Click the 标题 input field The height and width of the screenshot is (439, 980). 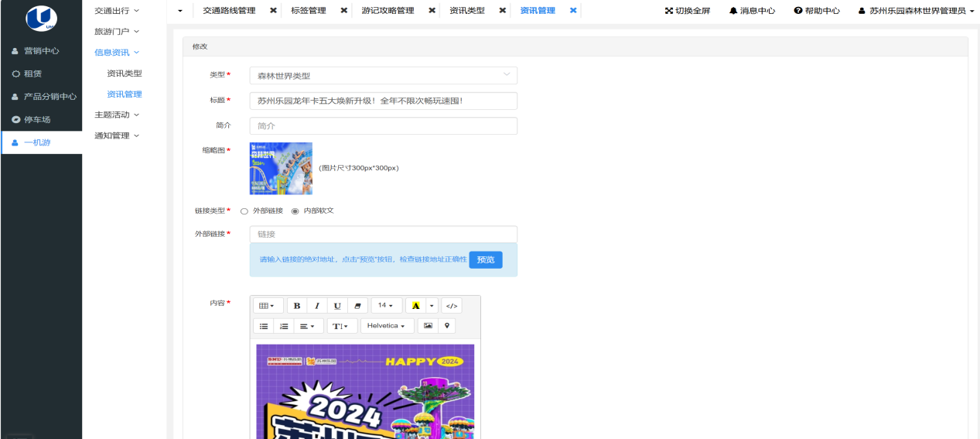383,101
